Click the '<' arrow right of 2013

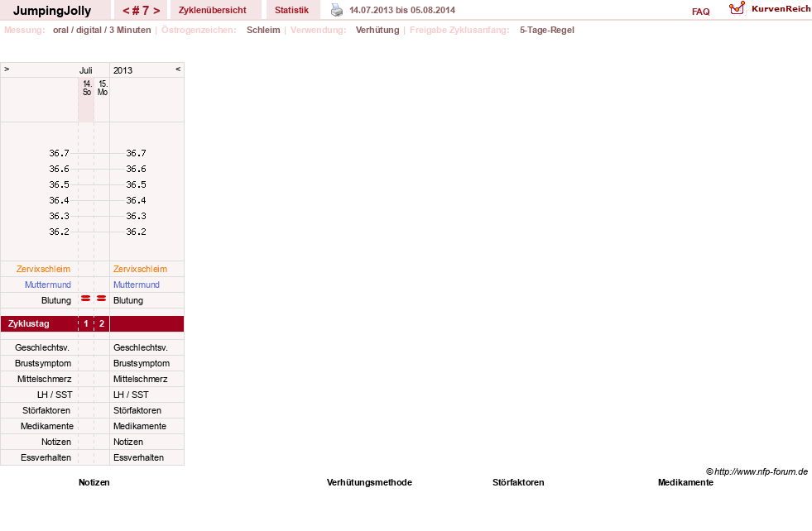(178, 69)
